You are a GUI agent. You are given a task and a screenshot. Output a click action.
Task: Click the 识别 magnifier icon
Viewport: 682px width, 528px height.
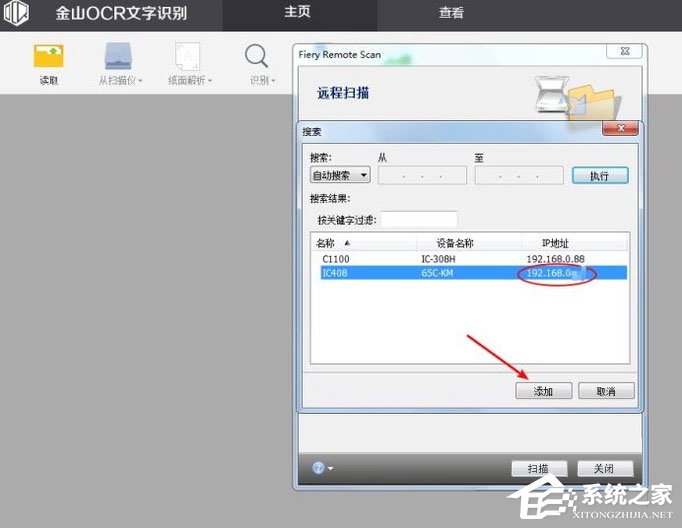point(257,56)
